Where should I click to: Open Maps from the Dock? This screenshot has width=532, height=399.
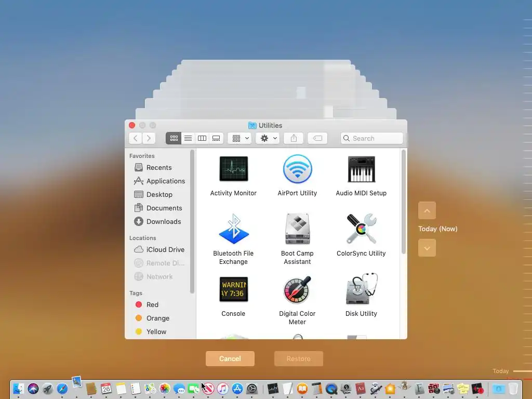click(x=150, y=389)
